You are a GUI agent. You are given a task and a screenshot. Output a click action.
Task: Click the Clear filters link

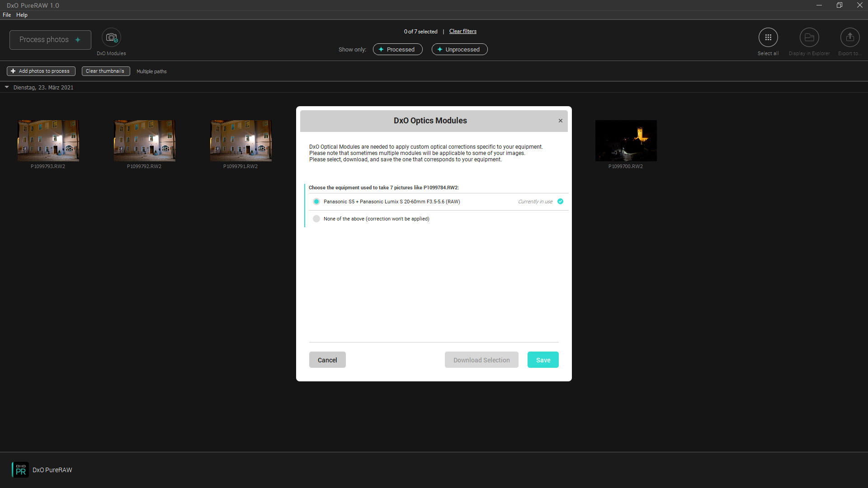(463, 31)
